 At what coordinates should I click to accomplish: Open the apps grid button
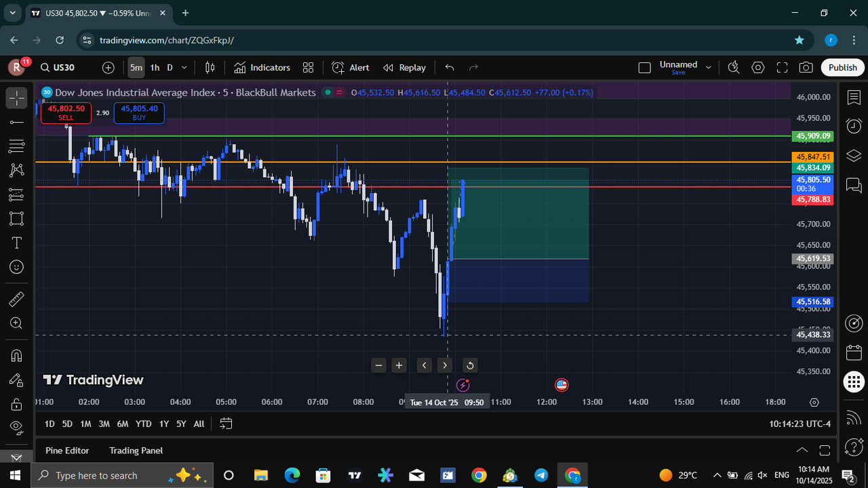(854, 382)
